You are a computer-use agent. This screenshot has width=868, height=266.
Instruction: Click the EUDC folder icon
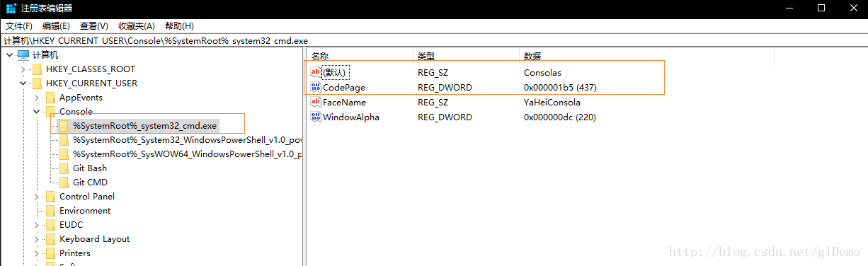point(50,225)
